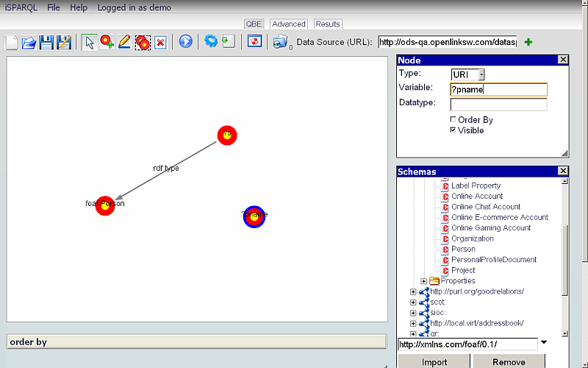Click the Properties folder icon
Viewport: 588px width, 368px height.
pos(434,280)
